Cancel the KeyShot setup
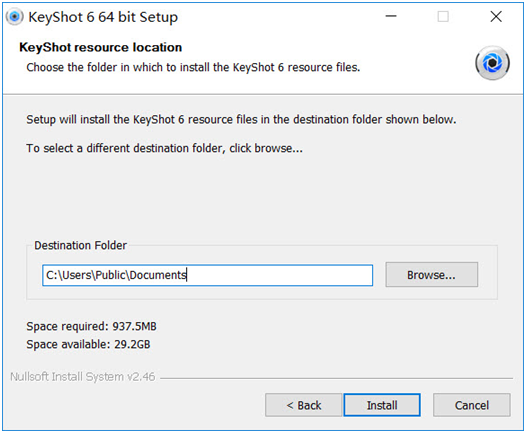Viewport: 526px width, 433px height. tap(472, 405)
